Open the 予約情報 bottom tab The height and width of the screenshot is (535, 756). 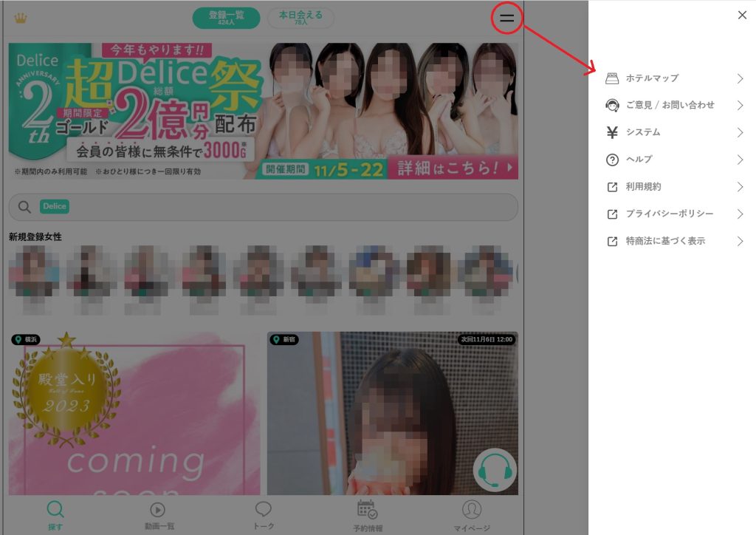pos(368,515)
